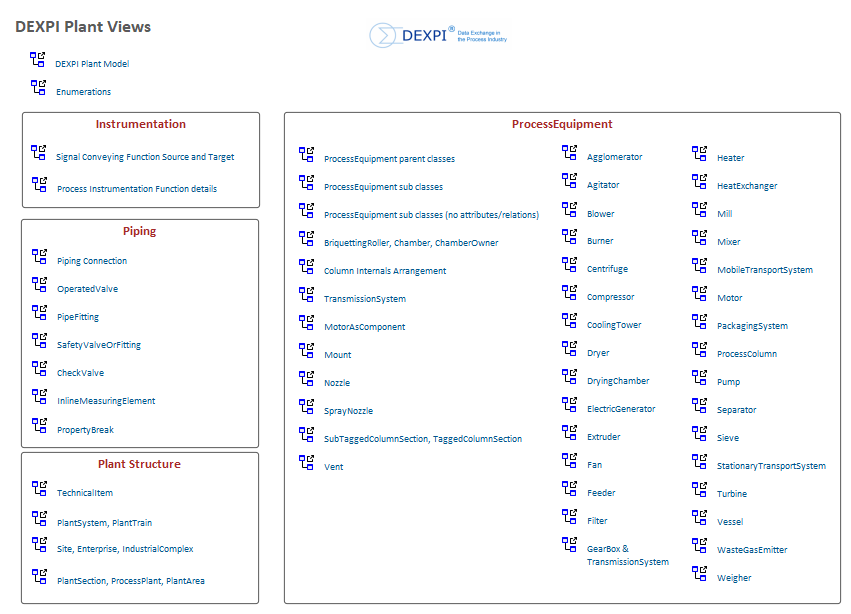Select the HeatExchanger link
This screenshot has width=851, height=614.
point(746,186)
